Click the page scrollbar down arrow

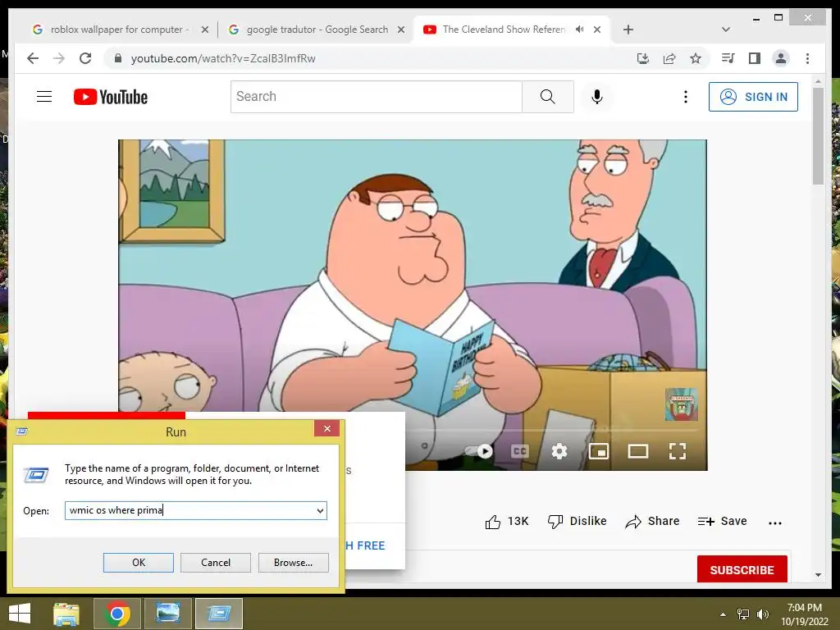[818, 575]
